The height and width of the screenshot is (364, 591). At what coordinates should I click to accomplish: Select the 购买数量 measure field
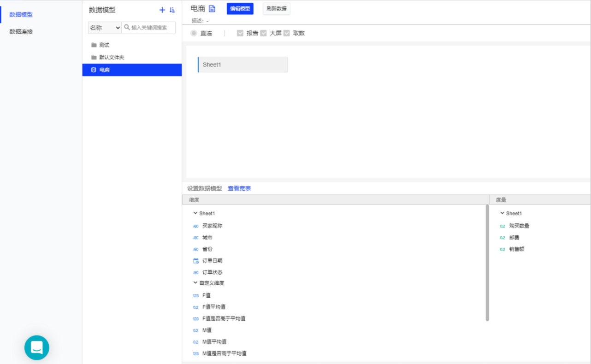coord(519,226)
